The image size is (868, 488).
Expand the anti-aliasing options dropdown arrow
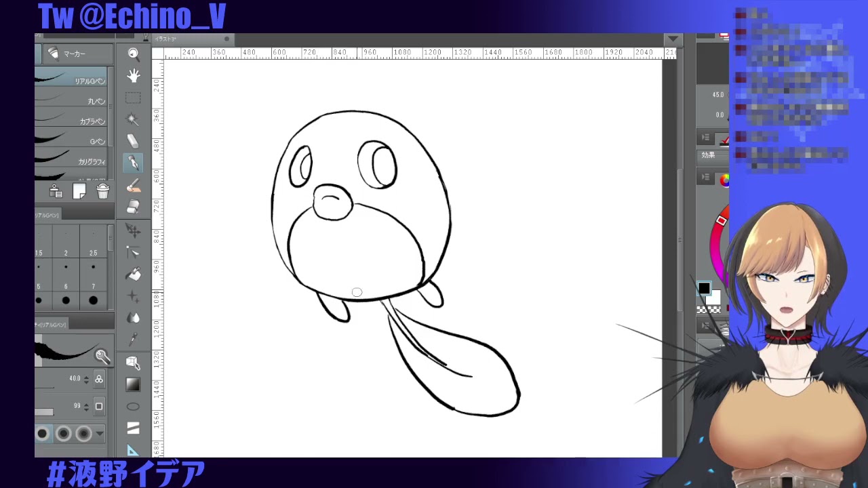coord(100,434)
